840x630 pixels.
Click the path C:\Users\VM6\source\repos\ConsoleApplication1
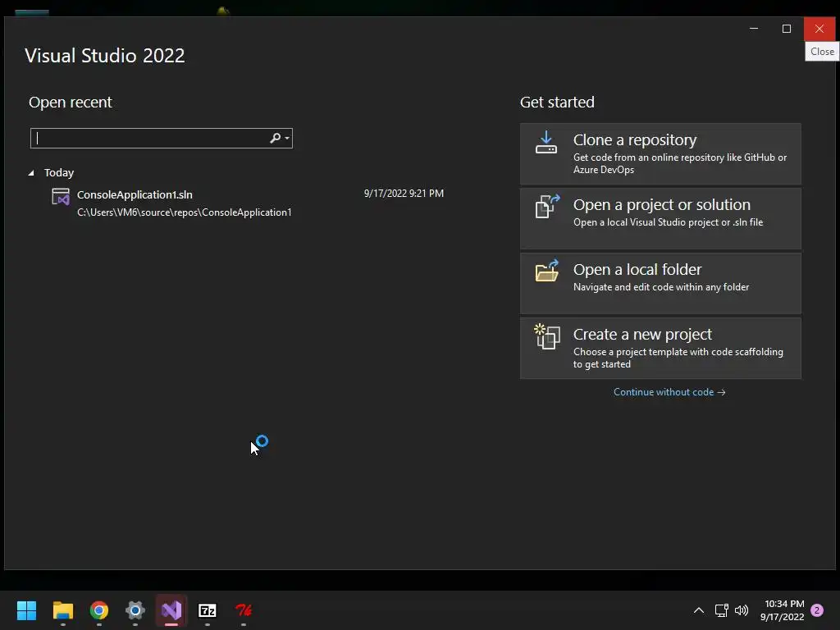pyautogui.click(x=185, y=212)
